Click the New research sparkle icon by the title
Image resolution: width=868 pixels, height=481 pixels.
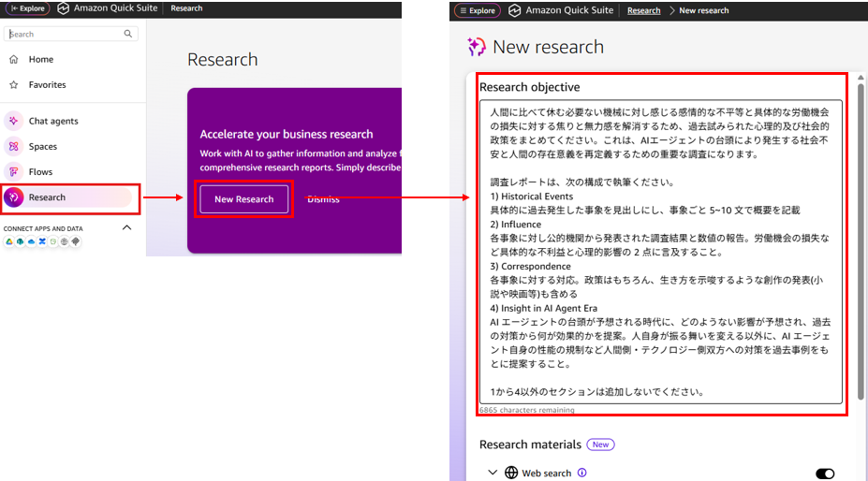pyautogui.click(x=476, y=47)
